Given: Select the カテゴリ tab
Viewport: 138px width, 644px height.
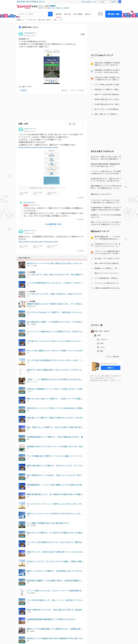Looking at the screenshot, I should [58, 14].
